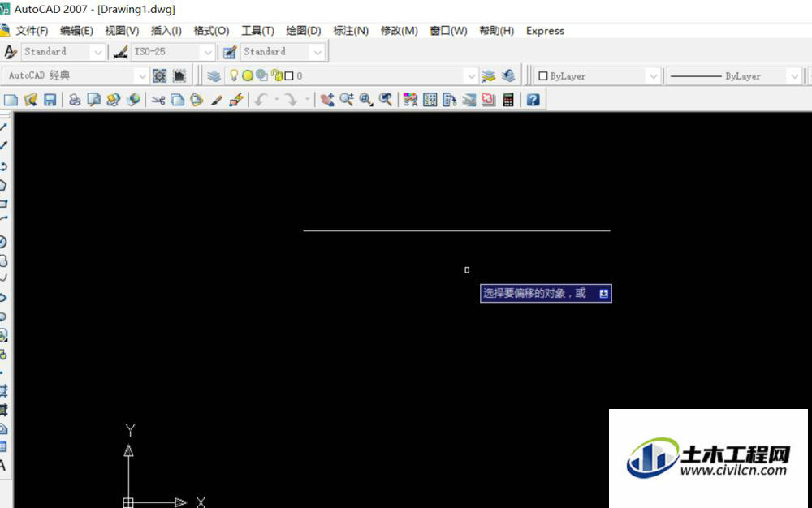Open the Dimension Style manager icon

(121, 52)
